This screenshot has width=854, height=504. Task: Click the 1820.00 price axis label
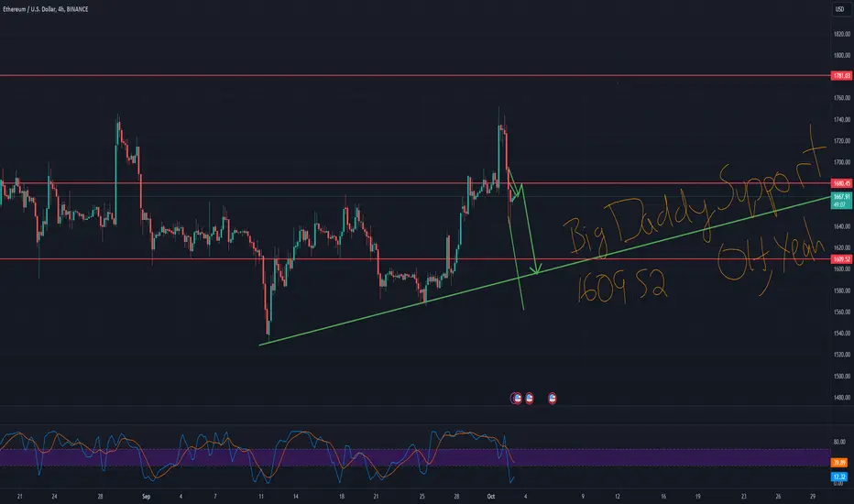click(841, 34)
